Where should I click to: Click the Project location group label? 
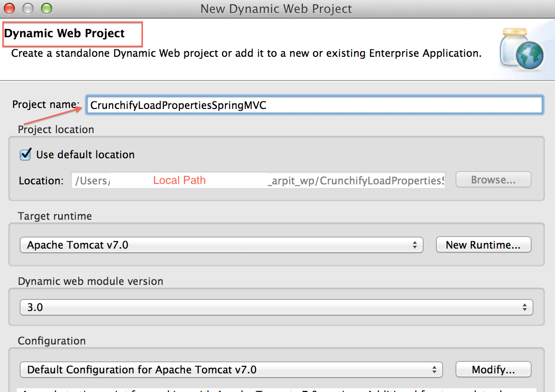click(56, 129)
